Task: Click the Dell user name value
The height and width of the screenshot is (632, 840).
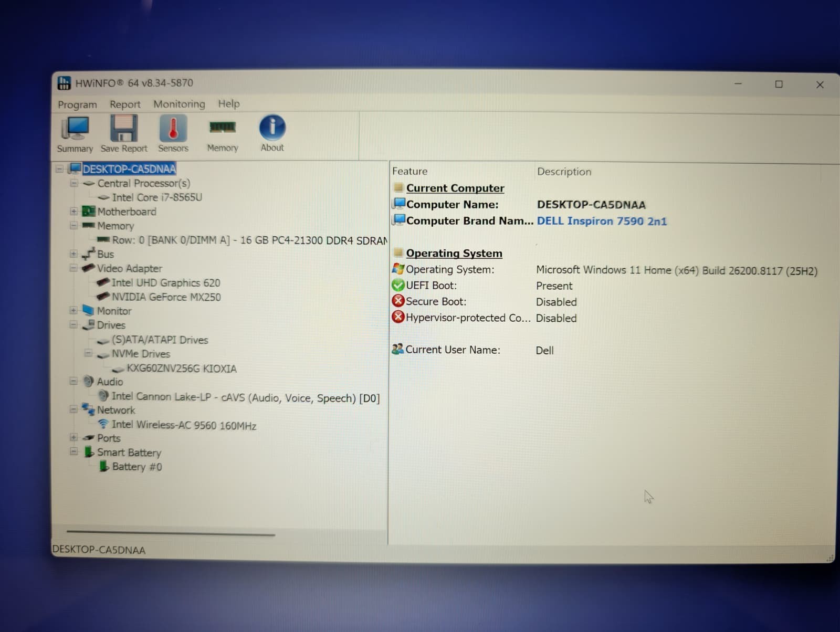Action: (x=544, y=350)
